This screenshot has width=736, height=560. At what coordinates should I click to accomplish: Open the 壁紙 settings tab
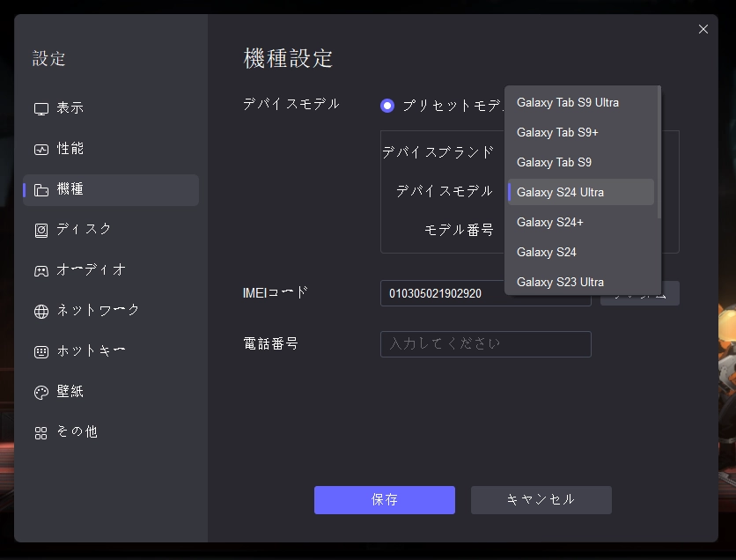(111, 392)
